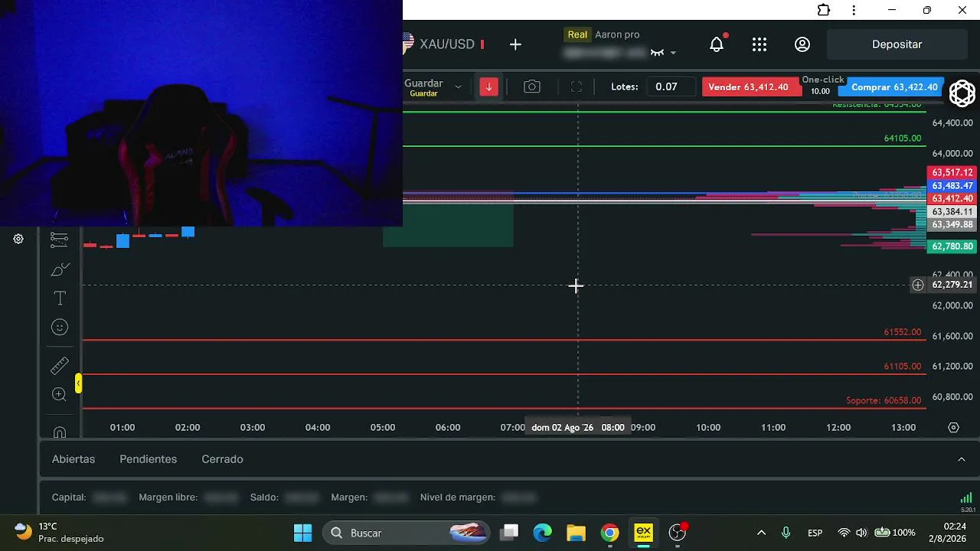
Task: Open chart settings gear on left
Action: (x=18, y=239)
